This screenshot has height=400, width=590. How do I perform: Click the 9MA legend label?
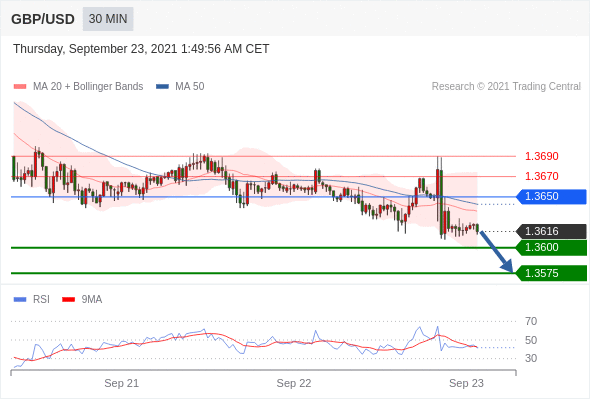click(x=92, y=300)
